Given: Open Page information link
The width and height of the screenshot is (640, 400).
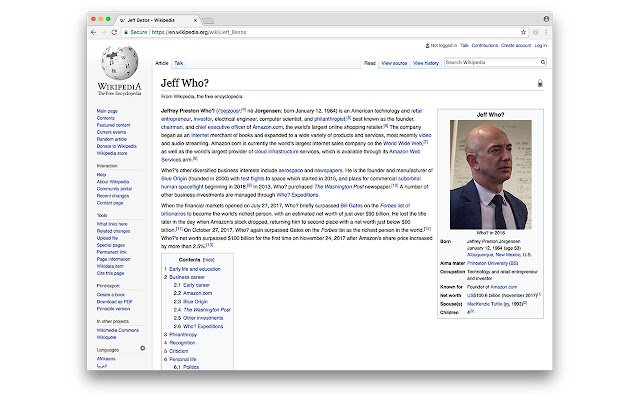Looking at the screenshot, I should coord(113,259).
